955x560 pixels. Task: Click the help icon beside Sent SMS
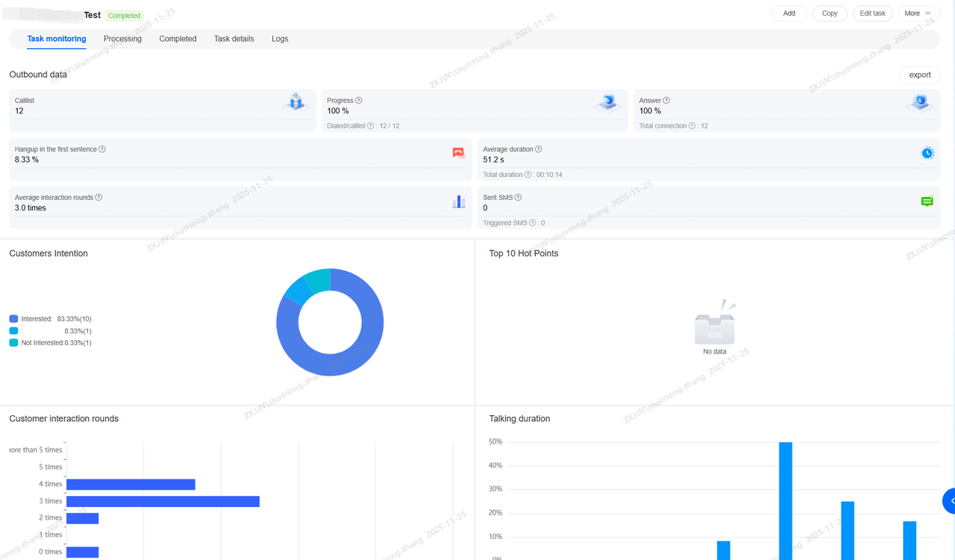(x=518, y=198)
